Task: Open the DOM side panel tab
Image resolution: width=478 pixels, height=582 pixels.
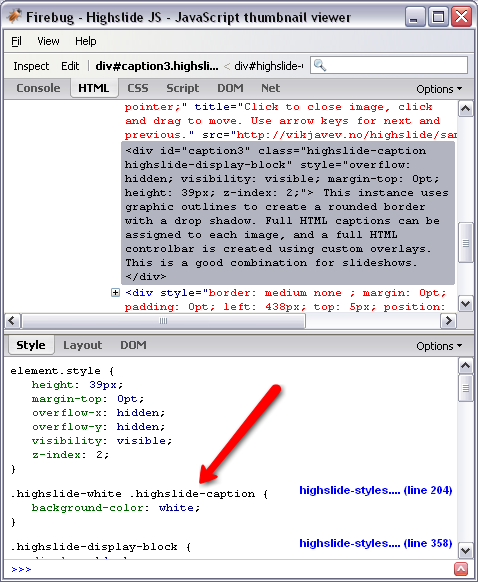Action: 133,345
